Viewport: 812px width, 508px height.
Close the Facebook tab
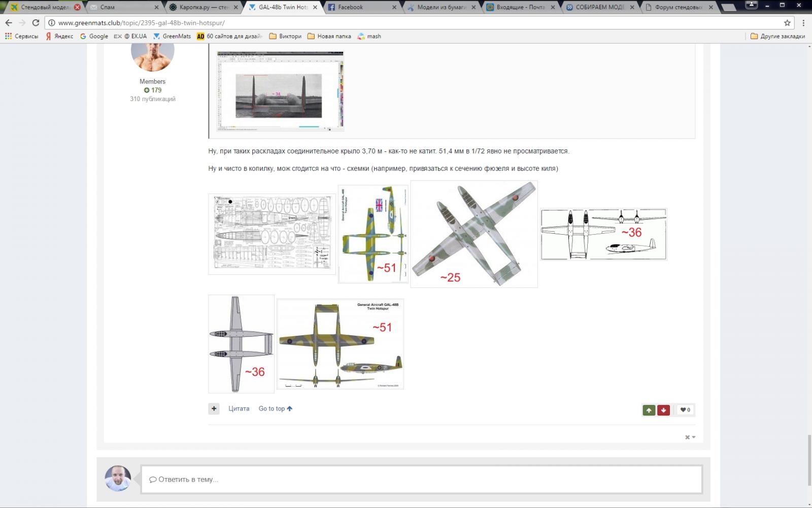point(394,7)
